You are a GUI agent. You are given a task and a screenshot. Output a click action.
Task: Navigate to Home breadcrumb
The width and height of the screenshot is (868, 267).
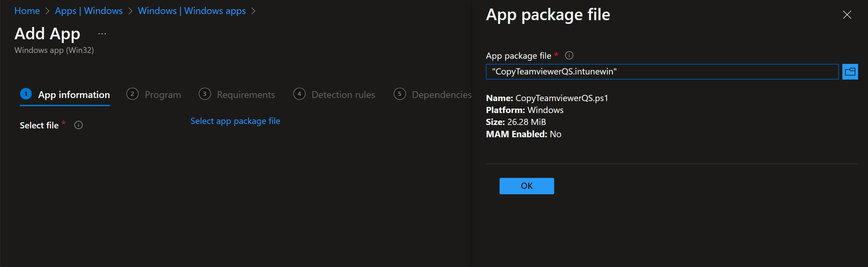pos(27,11)
